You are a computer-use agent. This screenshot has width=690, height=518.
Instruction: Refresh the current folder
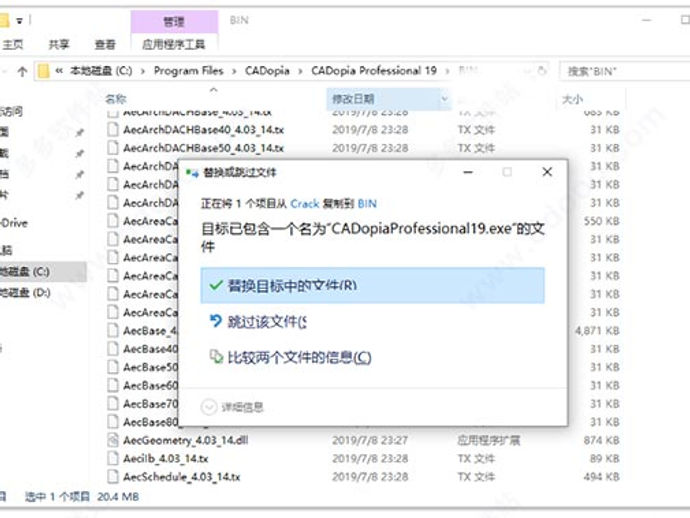(x=542, y=70)
